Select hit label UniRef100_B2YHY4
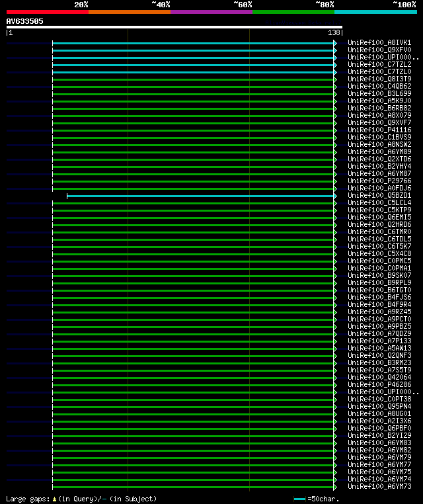Viewport: 423px width, 504px height. tap(379, 166)
